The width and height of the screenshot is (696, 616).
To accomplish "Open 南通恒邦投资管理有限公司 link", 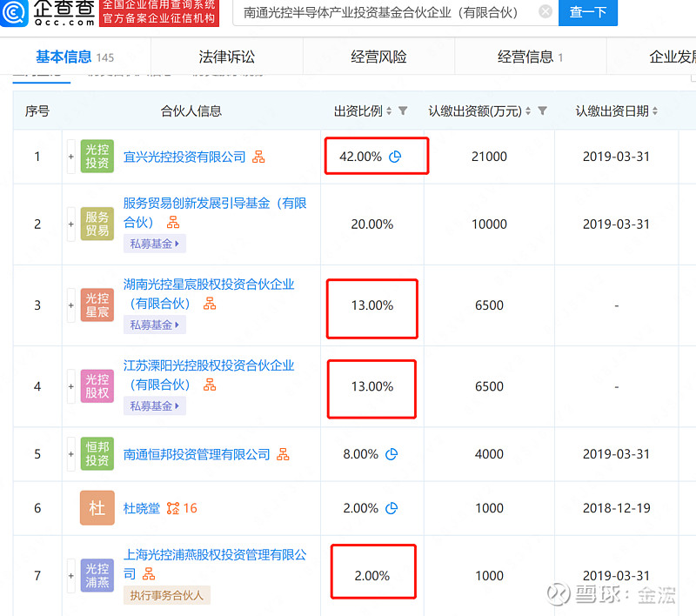I will click(x=197, y=454).
